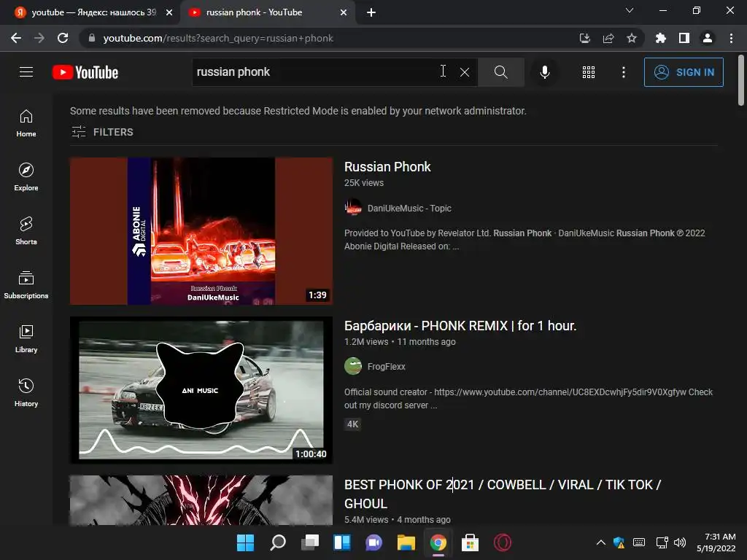Image resolution: width=747 pixels, height=560 pixels.
Task: Bookmark this page with the star
Action: pyautogui.click(x=631, y=38)
